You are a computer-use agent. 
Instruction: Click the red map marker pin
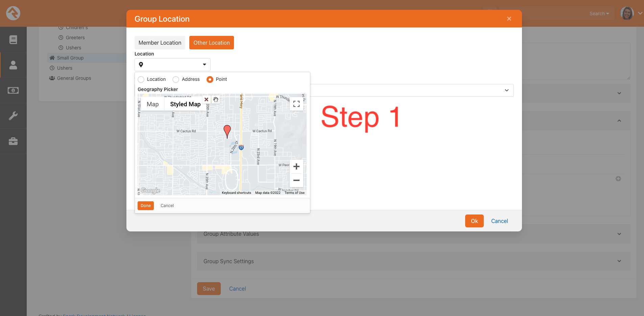227,131
